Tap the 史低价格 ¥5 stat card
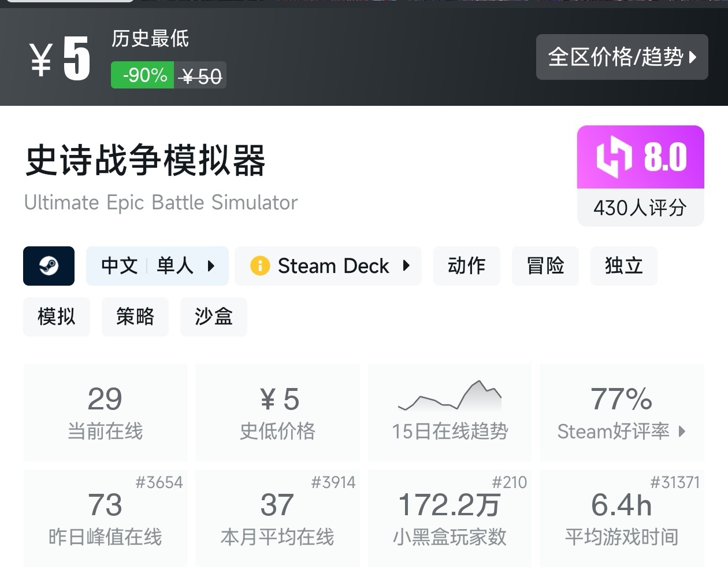The height and width of the screenshot is (580, 728). tap(277, 412)
